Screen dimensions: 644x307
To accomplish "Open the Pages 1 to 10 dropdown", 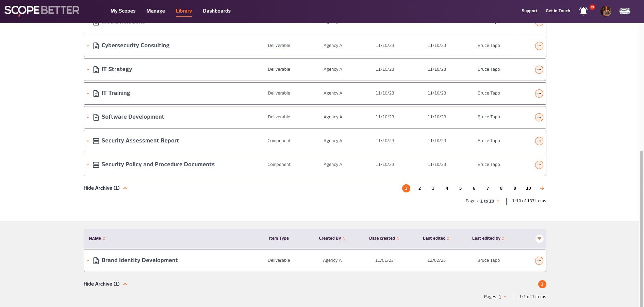I will click(x=490, y=201).
